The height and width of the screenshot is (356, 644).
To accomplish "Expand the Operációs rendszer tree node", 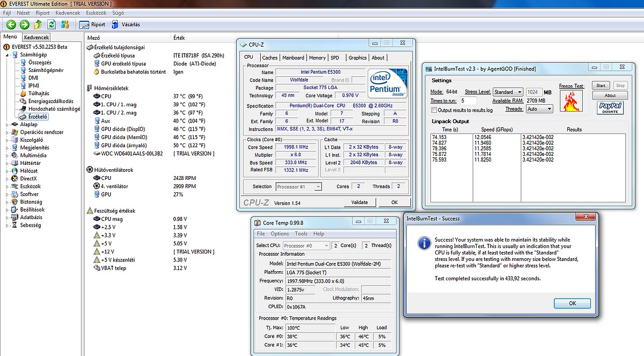I will [7, 132].
